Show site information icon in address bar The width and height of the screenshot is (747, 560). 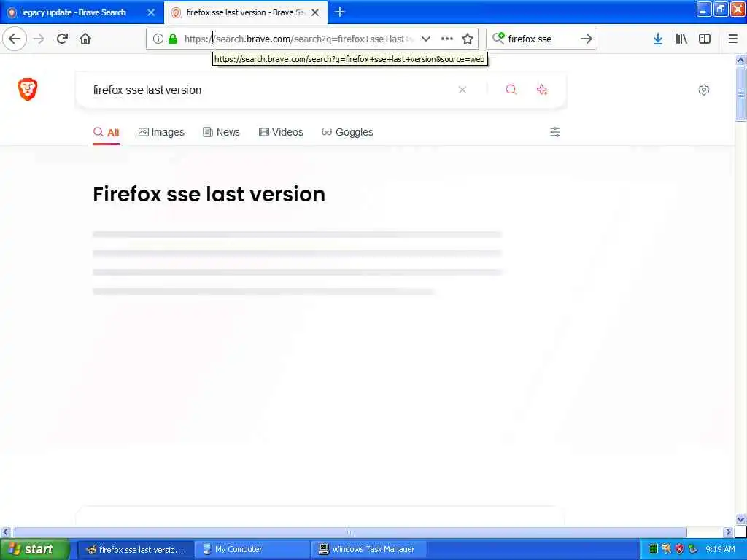click(158, 39)
